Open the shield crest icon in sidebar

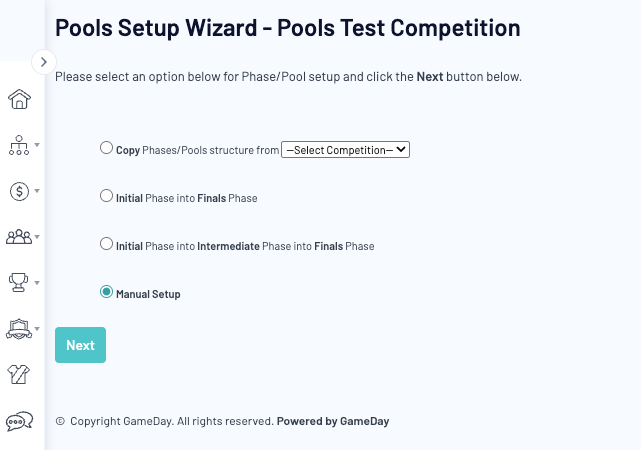pos(18,328)
